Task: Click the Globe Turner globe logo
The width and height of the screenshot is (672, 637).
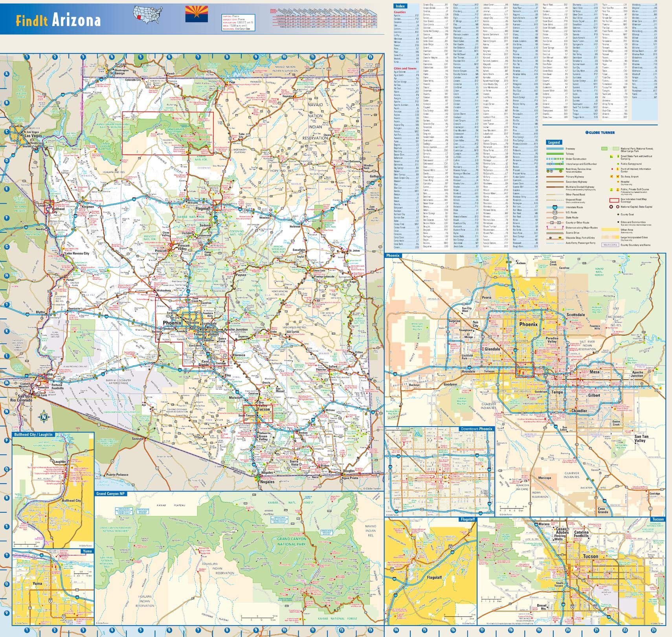Action: point(587,132)
